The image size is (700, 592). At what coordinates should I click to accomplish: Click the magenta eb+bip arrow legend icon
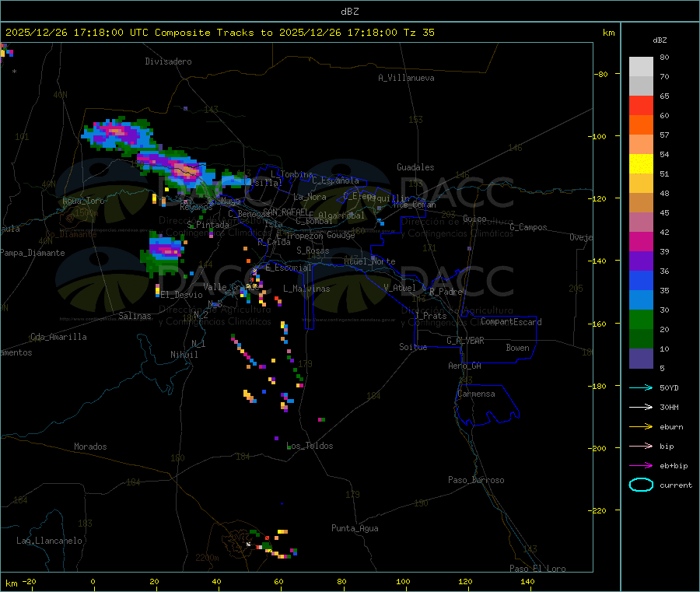click(x=641, y=466)
